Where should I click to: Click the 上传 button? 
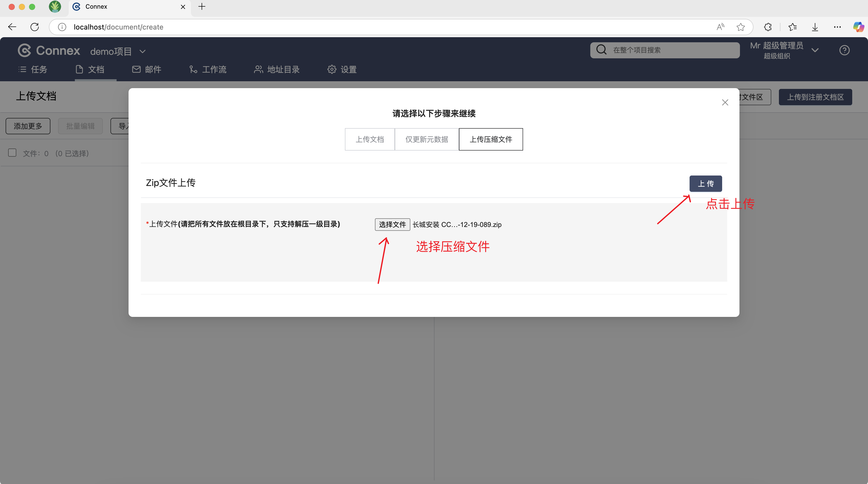pos(705,183)
